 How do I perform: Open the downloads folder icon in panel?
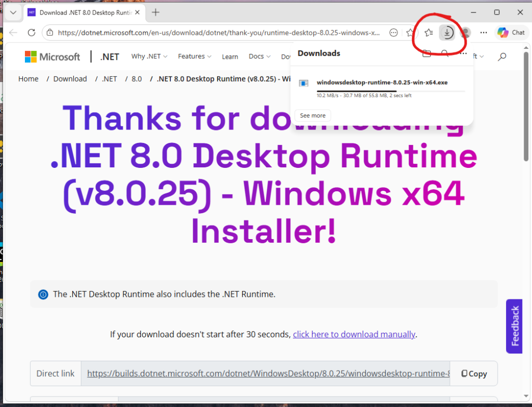tap(427, 53)
